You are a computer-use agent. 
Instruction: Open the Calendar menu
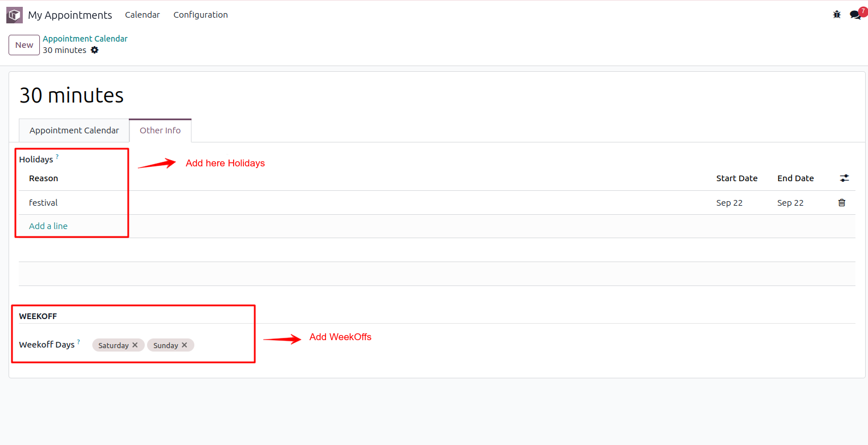coord(142,15)
